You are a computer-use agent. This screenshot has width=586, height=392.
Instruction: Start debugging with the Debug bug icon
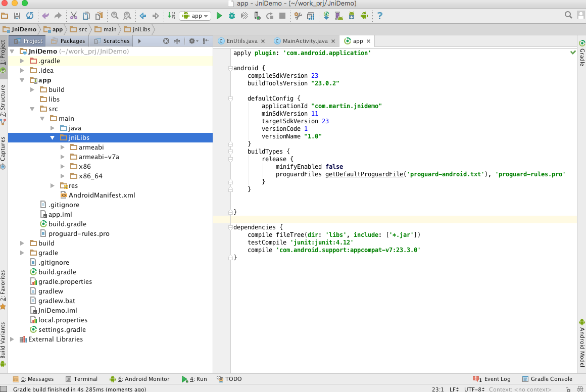click(x=232, y=16)
